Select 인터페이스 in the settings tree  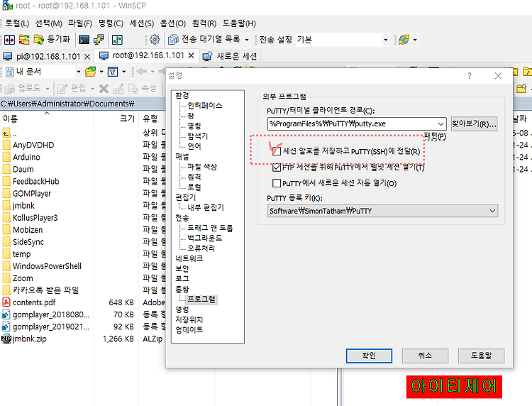pyautogui.click(x=205, y=106)
